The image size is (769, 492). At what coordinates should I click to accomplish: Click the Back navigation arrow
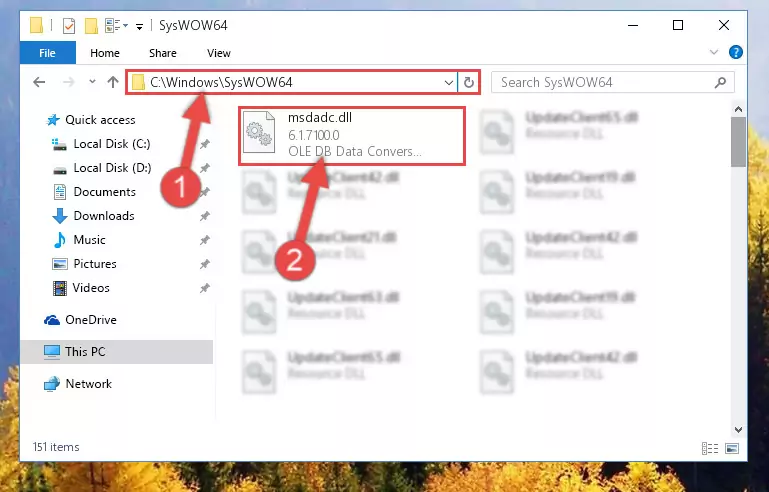point(39,82)
